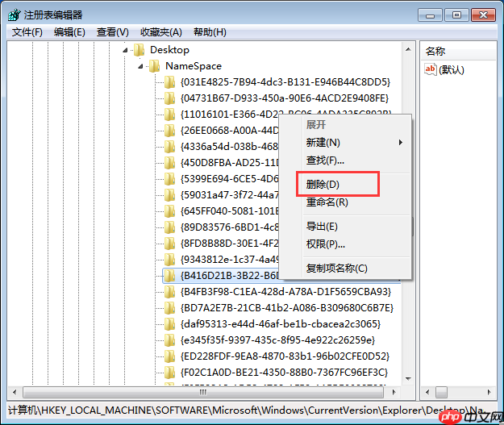Click folder icon beside {4336a54d-038b key
The height and width of the screenshot is (425, 504).
(169, 147)
